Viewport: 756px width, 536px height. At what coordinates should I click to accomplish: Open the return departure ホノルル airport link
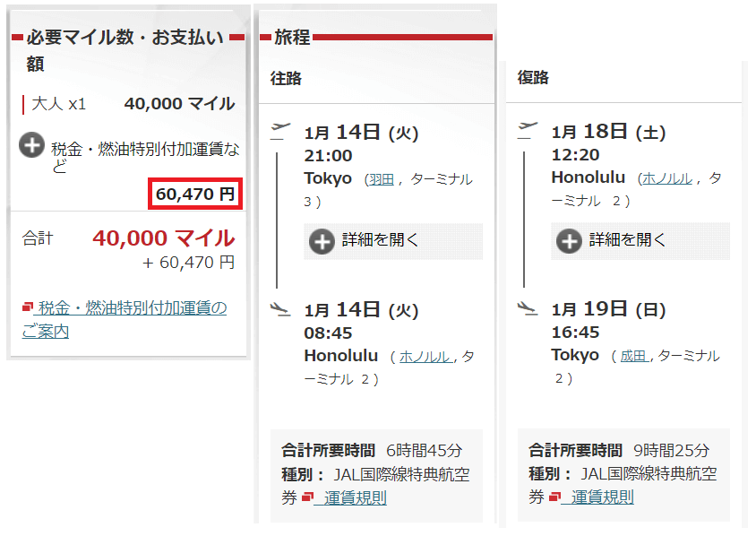667,178
